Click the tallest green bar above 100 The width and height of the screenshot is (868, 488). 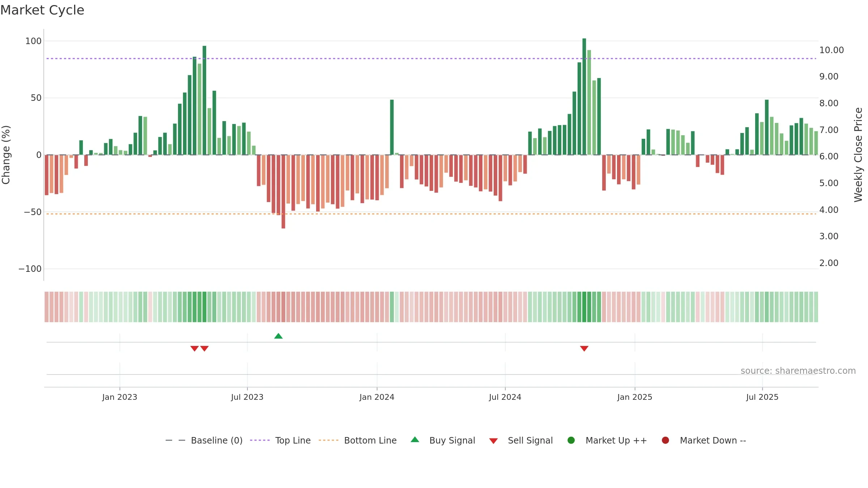pos(584,97)
